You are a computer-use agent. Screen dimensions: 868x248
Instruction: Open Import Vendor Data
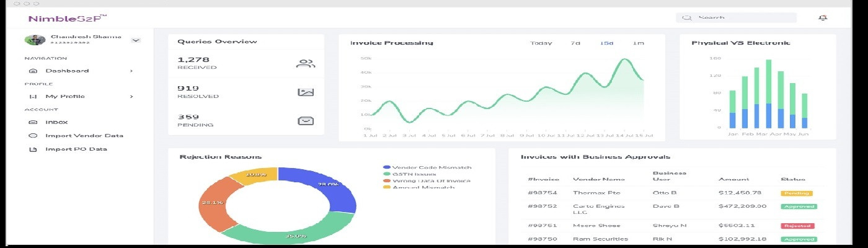click(84, 135)
